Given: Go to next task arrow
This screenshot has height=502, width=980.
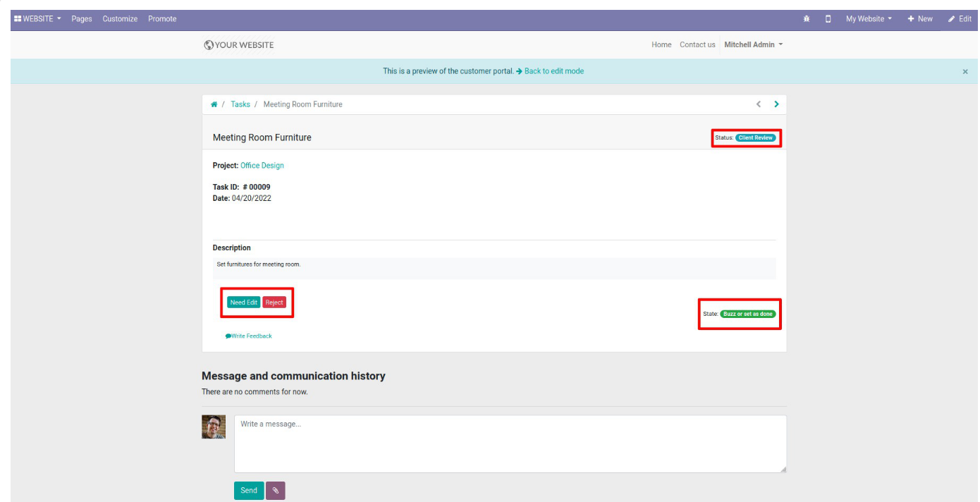Looking at the screenshot, I should pos(776,104).
